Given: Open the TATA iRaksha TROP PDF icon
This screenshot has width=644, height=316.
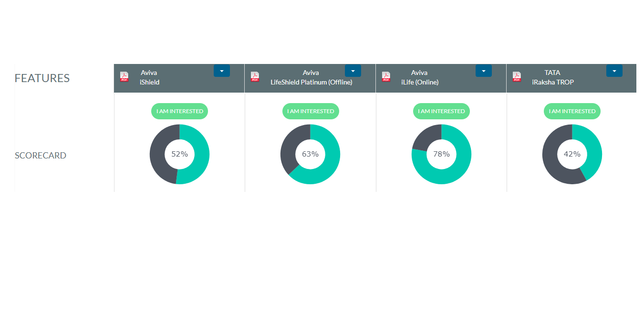Looking at the screenshot, I should coord(517,77).
